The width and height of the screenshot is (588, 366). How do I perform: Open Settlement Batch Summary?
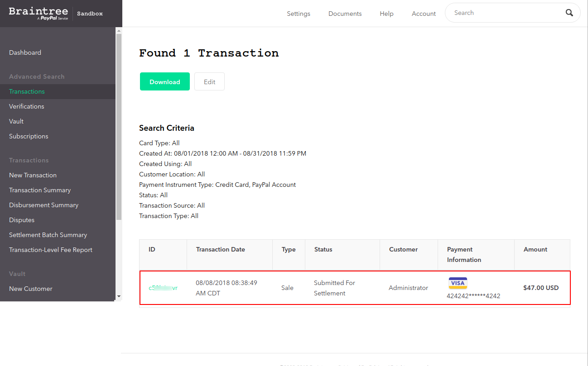48,235
